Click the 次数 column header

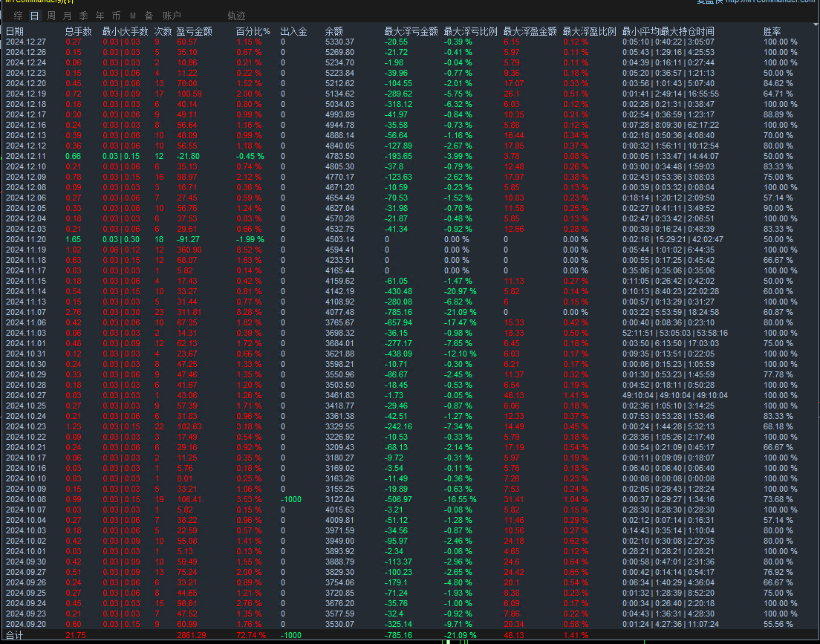(163, 31)
